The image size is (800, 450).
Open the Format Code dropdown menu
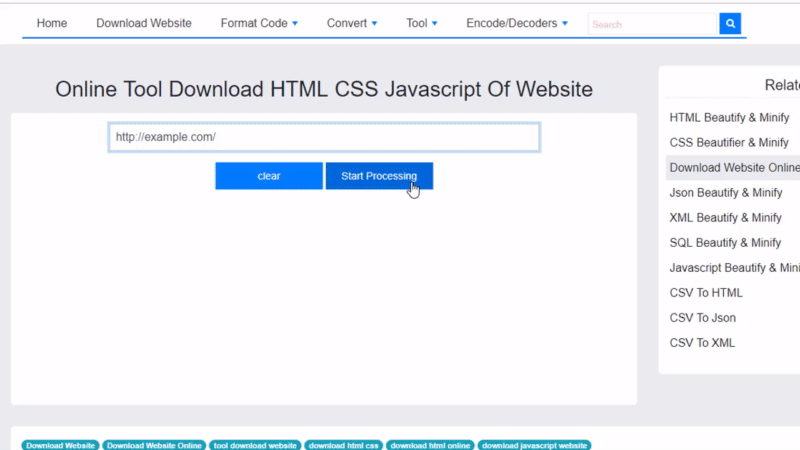pos(259,23)
